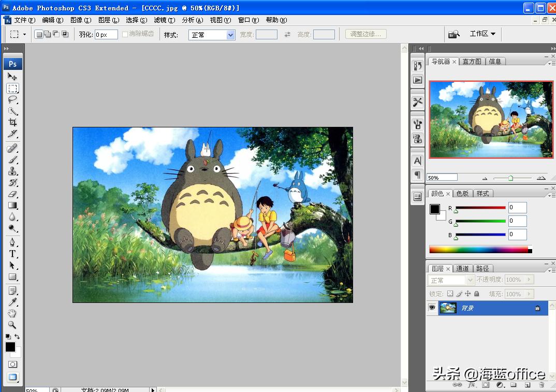This screenshot has width=556, height=392.
Task: Expand the 不透明度 opacity dropdown
Action: [529, 280]
